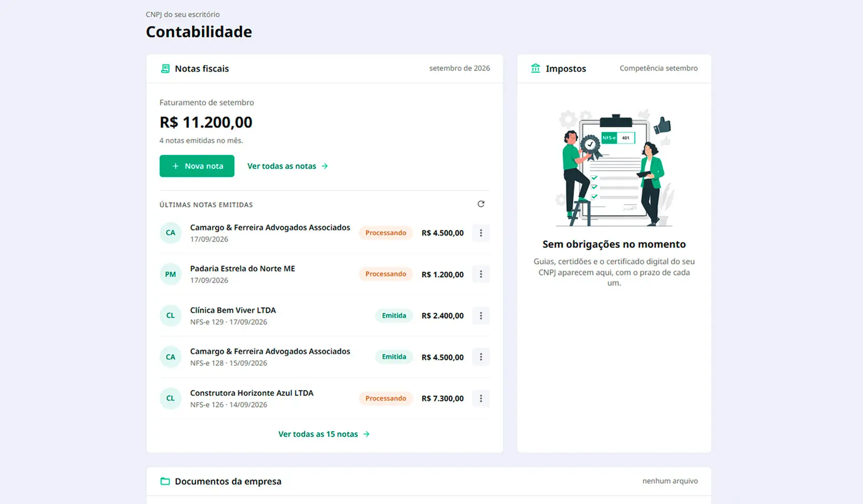
Task: Click the setembro de 2026 period label
Action: tap(460, 69)
